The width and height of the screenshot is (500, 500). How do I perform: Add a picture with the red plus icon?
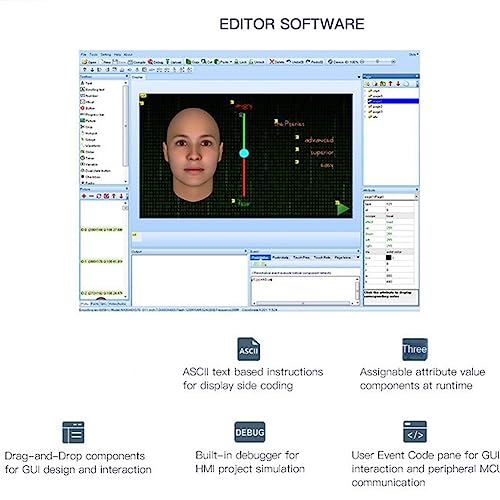tap(84, 196)
